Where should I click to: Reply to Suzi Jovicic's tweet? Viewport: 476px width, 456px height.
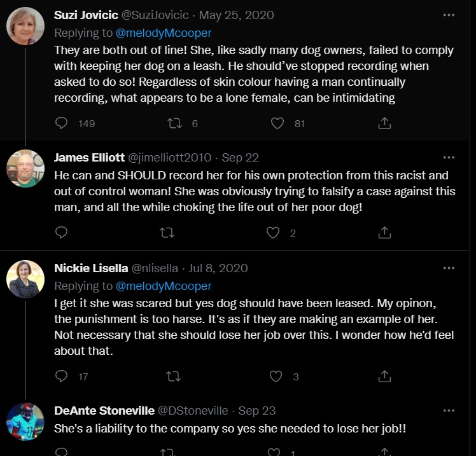(x=62, y=123)
